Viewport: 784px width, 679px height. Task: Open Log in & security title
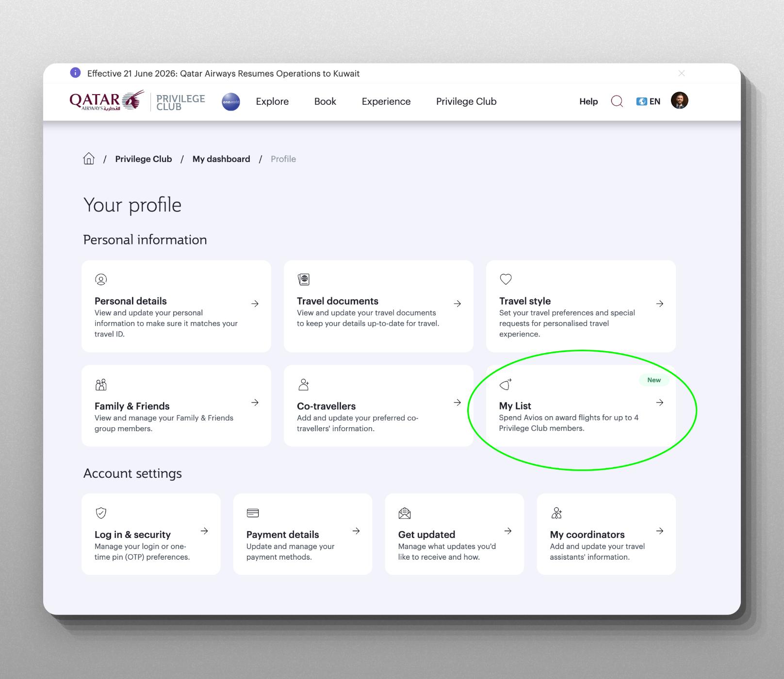(132, 534)
